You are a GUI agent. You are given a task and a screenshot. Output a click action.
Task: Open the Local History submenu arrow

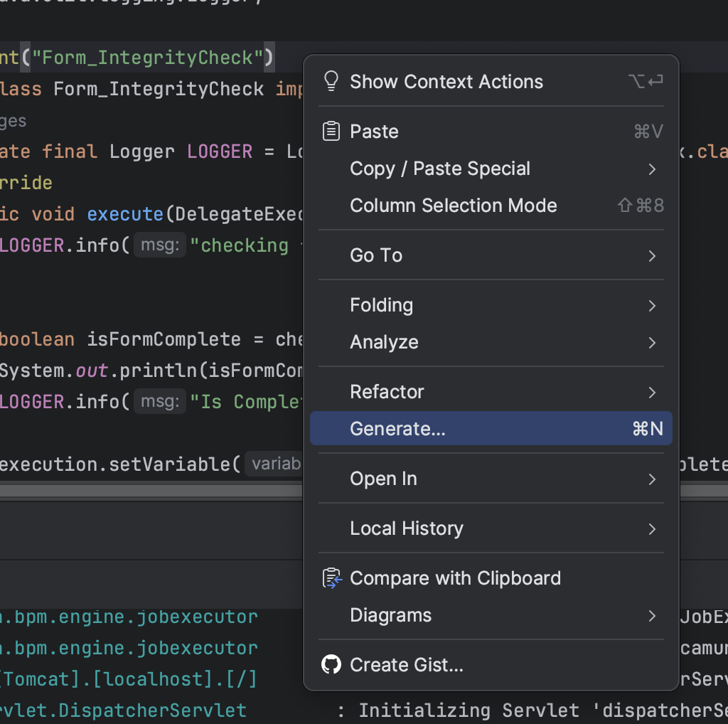click(x=652, y=529)
